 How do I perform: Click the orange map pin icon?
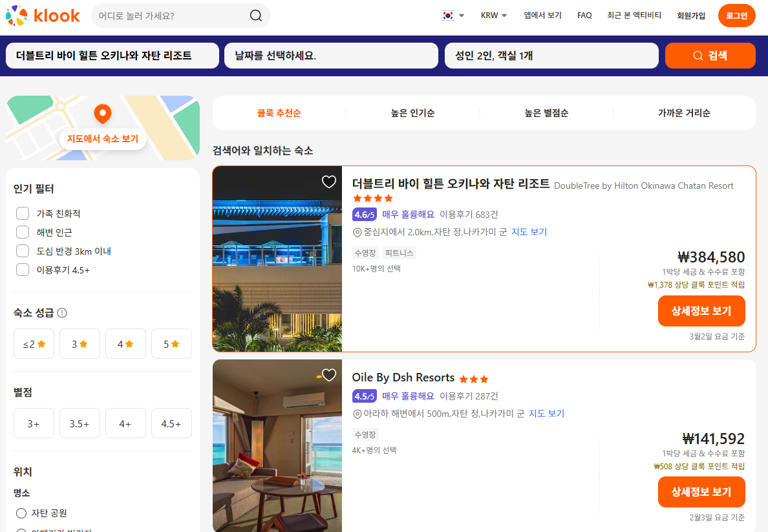[103, 114]
